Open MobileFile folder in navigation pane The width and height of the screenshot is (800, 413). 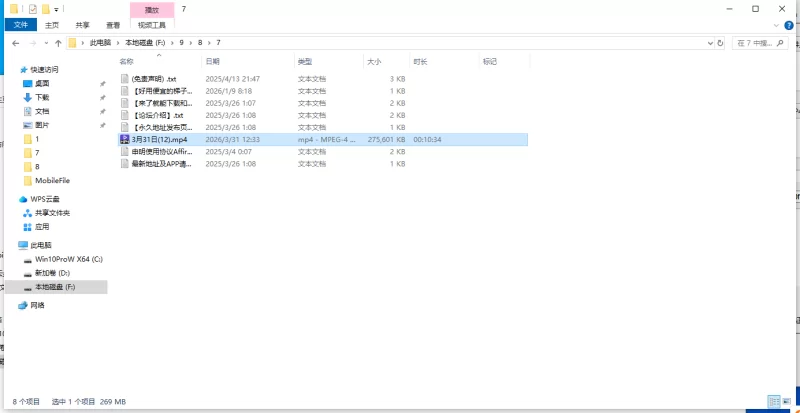[52, 180]
